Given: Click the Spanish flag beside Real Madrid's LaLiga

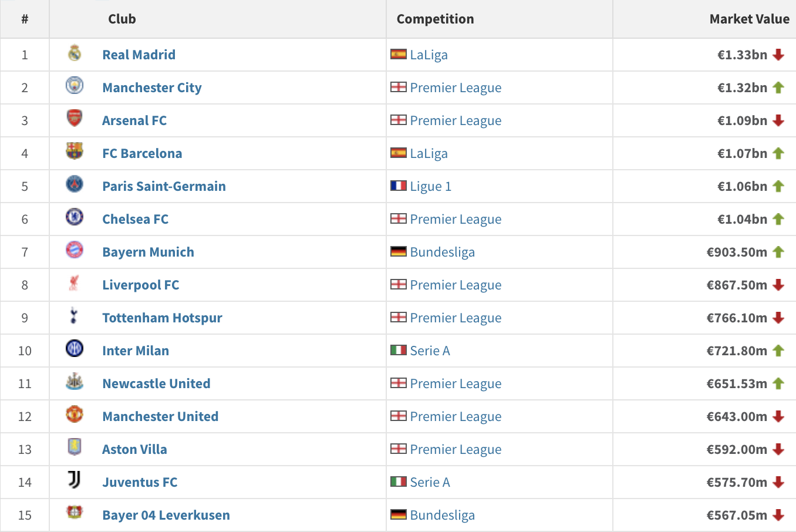Looking at the screenshot, I should pyautogui.click(x=399, y=54).
